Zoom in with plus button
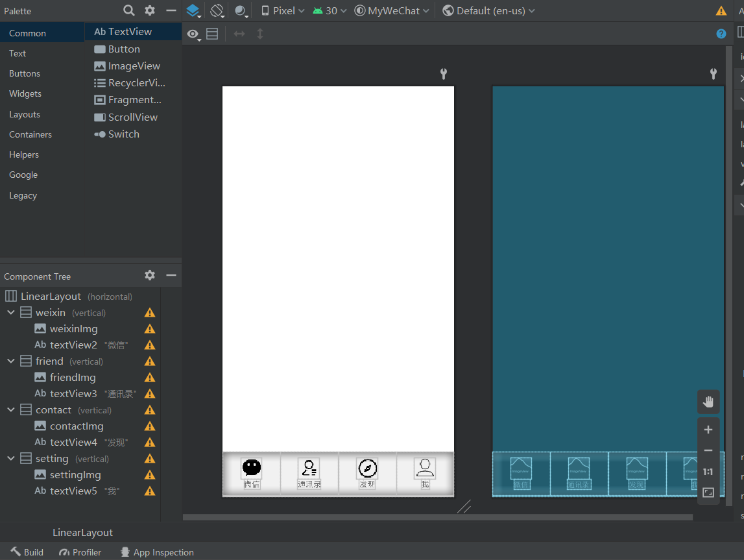The width and height of the screenshot is (744, 560). tap(708, 430)
